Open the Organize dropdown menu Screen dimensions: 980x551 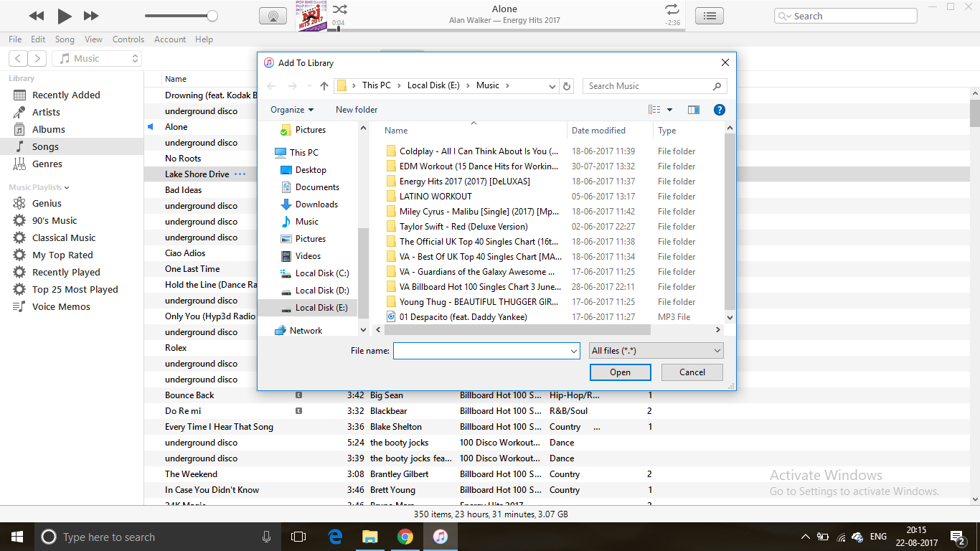coord(292,110)
